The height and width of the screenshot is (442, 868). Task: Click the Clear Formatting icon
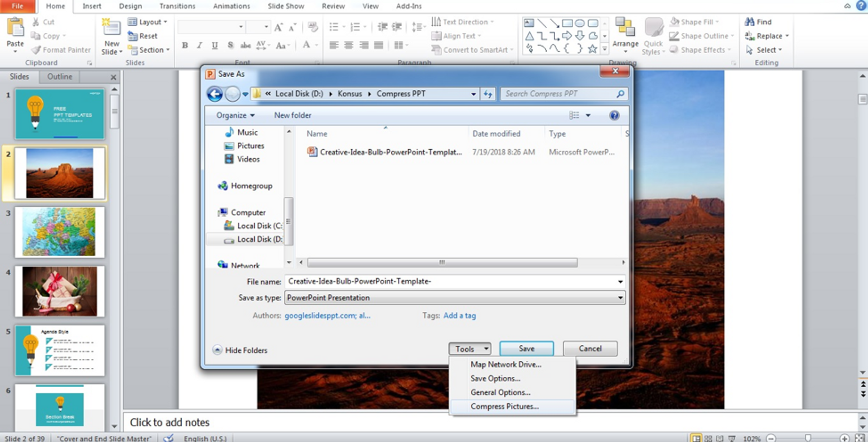(313, 27)
